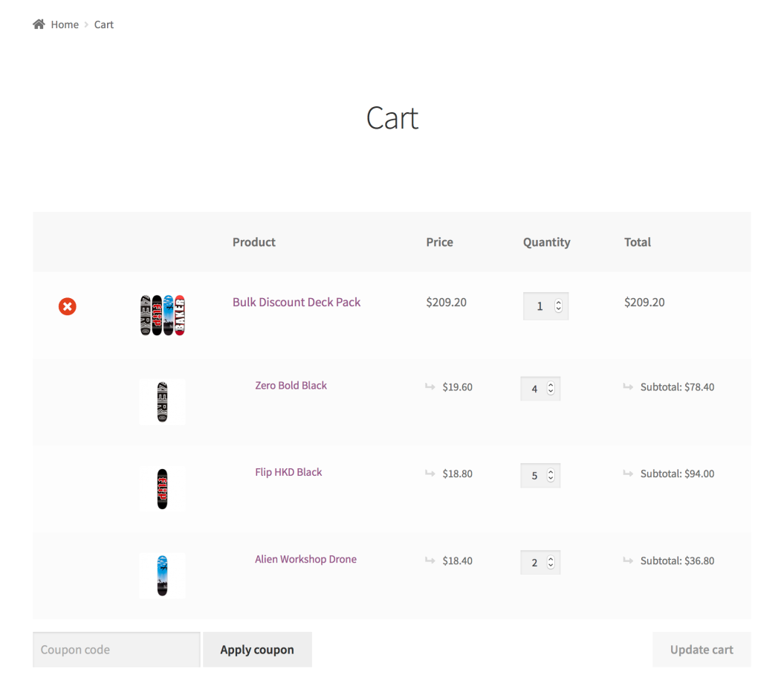The image size is (784, 695).
Task: Open the Zero Bold Black product thumbnail
Action: 162,401
